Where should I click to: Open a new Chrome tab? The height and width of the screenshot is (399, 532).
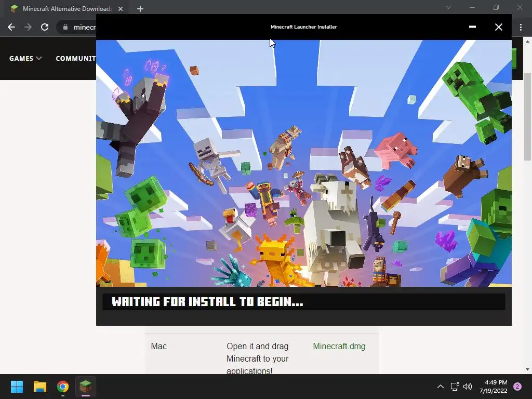140,9
